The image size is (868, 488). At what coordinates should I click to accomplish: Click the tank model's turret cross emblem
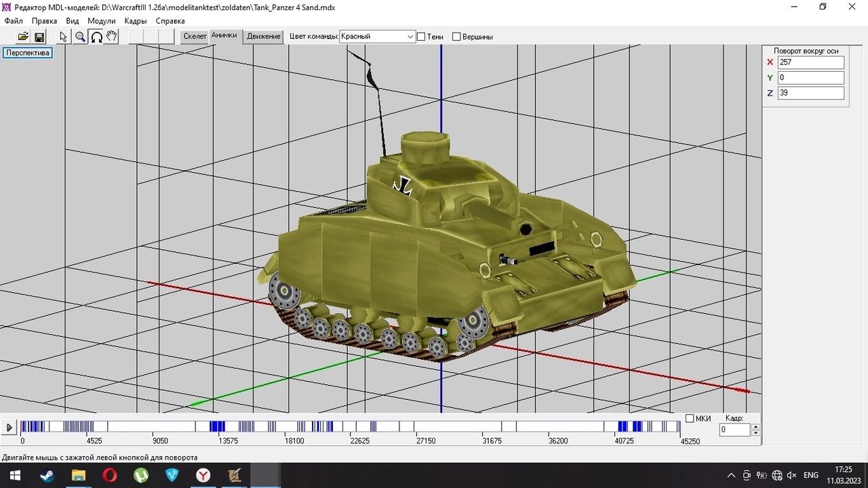[405, 185]
